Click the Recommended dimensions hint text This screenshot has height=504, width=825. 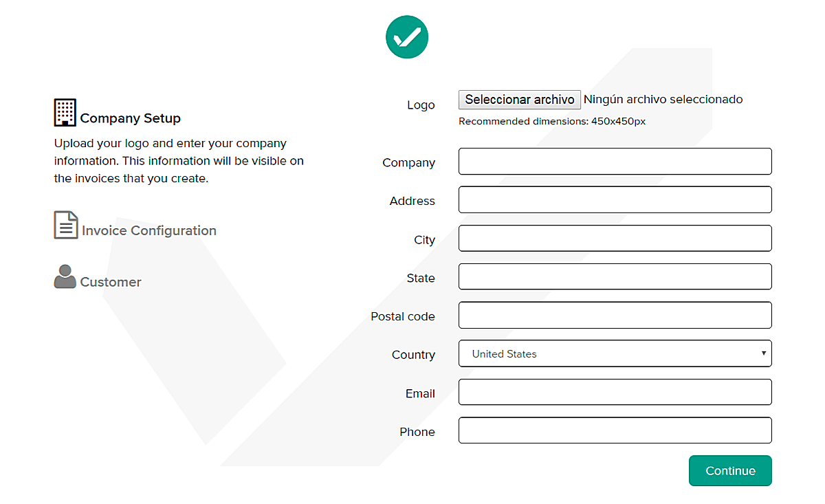[552, 122]
